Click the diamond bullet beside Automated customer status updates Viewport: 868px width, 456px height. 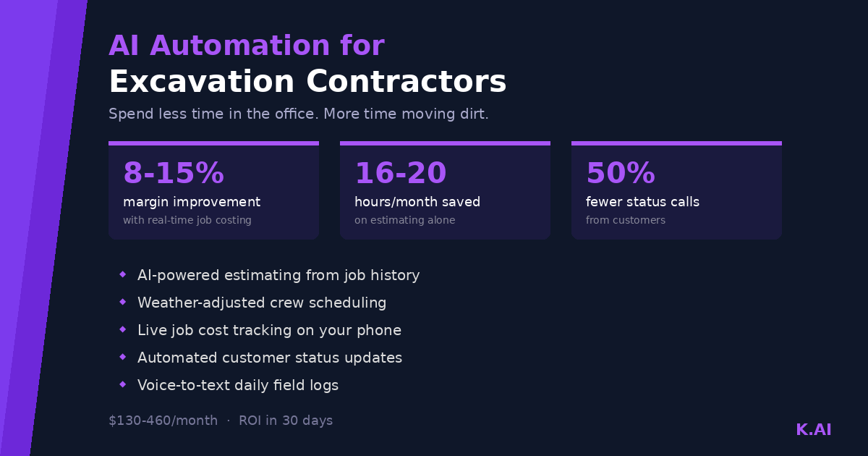123,357
